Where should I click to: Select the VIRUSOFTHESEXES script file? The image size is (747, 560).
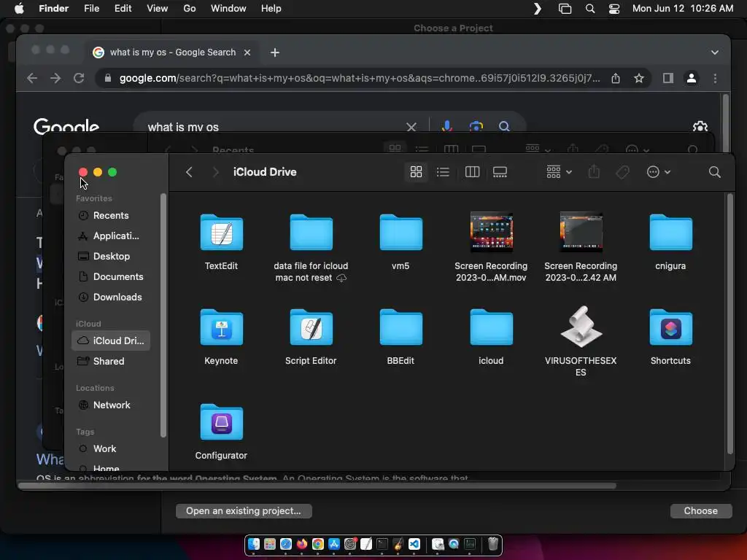[x=581, y=327]
